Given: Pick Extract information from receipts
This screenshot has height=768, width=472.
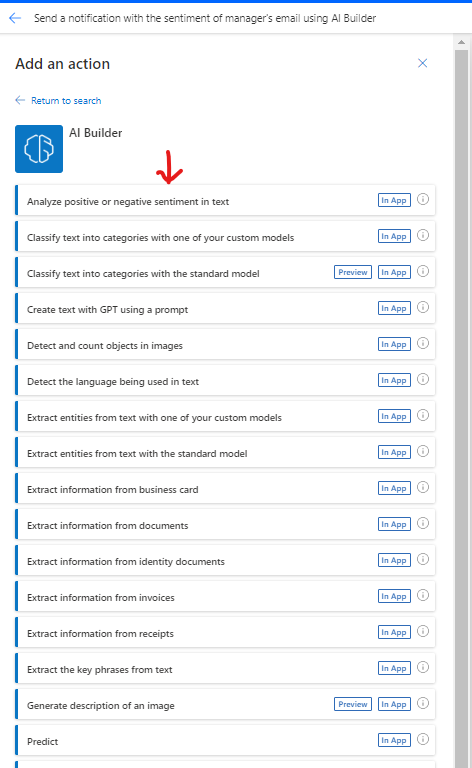Looking at the screenshot, I should (225, 632).
